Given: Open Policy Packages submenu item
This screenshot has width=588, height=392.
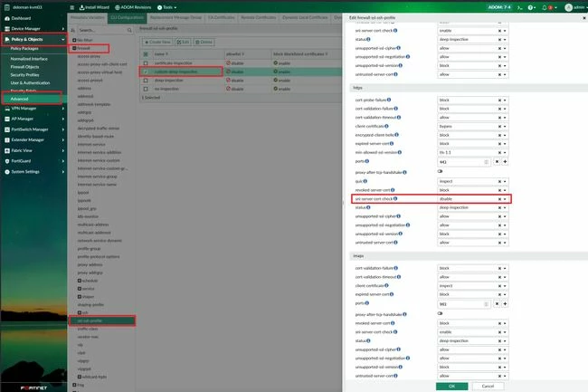Looking at the screenshot, I should click(24, 48).
